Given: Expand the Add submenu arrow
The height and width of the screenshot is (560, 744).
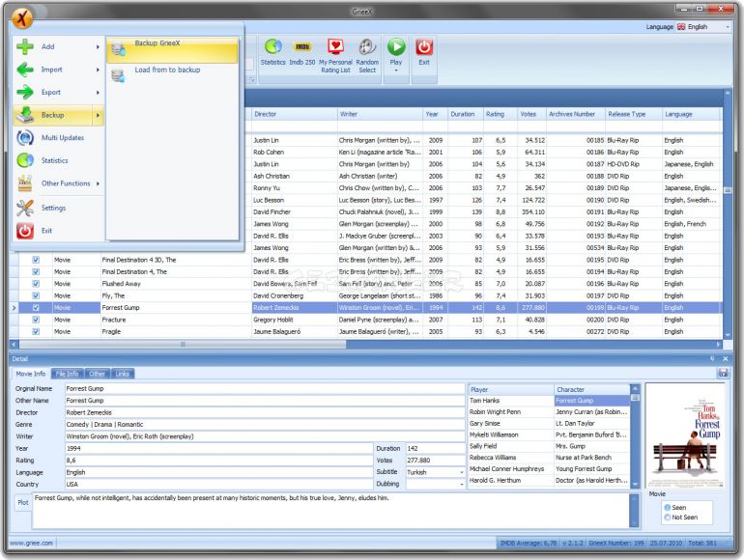Looking at the screenshot, I should (98, 47).
